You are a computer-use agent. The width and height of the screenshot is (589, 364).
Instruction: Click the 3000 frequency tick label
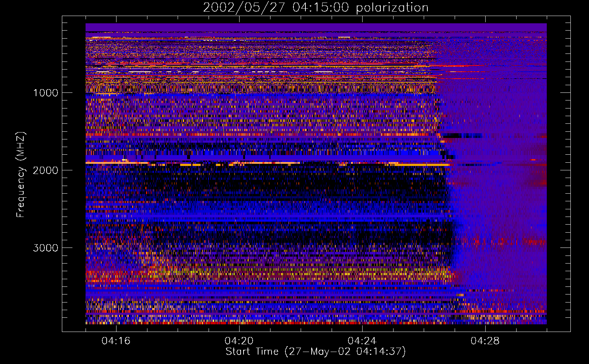[46, 248]
